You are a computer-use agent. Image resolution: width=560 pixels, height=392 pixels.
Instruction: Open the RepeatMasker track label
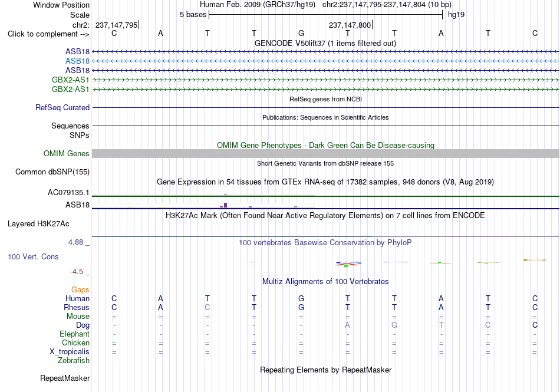[x=65, y=378]
